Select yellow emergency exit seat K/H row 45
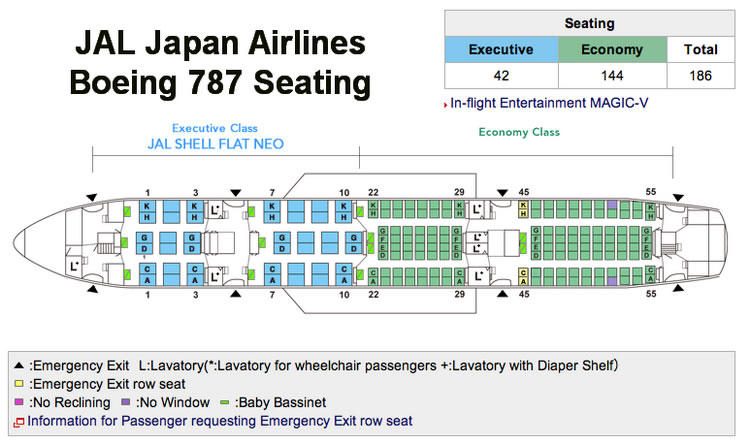This screenshot has width=750, height=444. (x=524, y=209)
